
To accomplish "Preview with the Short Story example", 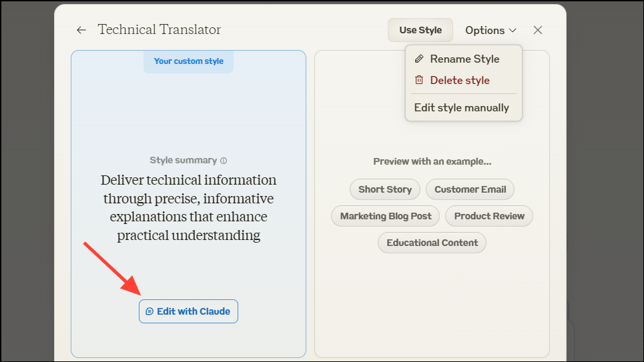I will [x=385, y=189].
